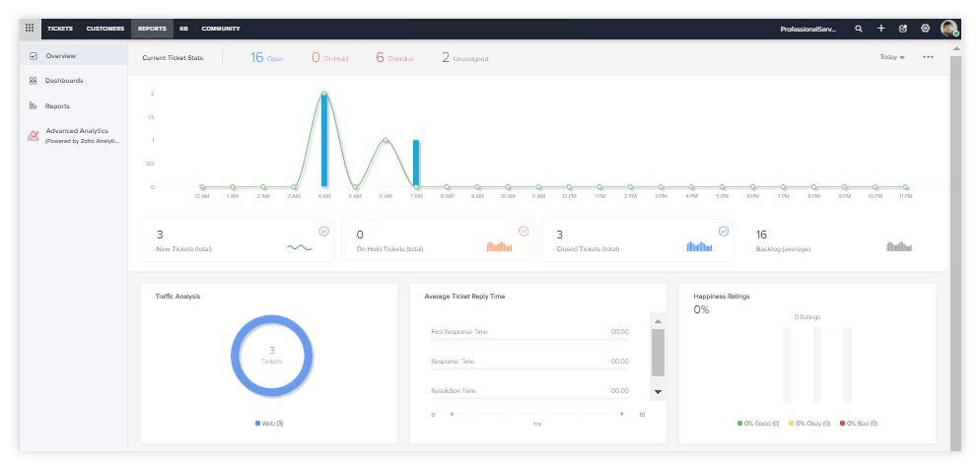Switch to the Tickets tab
The image size is (980, 470).
tap(60, 29)
